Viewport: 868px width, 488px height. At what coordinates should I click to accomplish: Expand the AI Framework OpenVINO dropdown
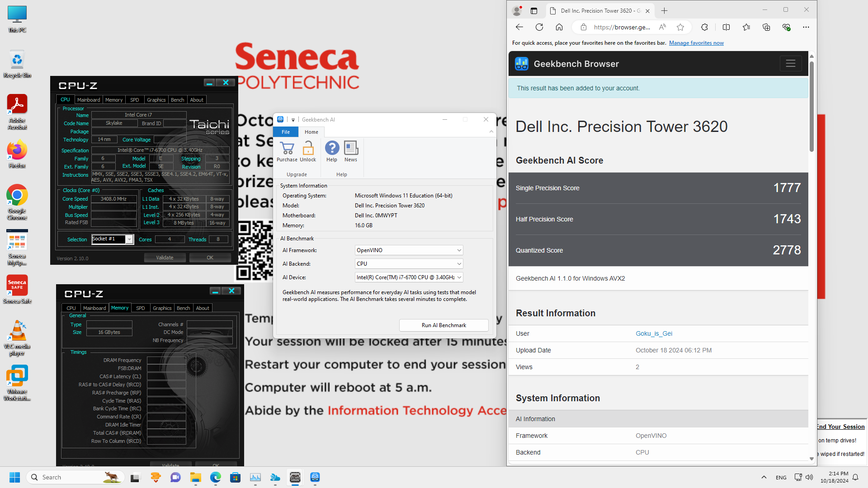click(x=459, y=250)
